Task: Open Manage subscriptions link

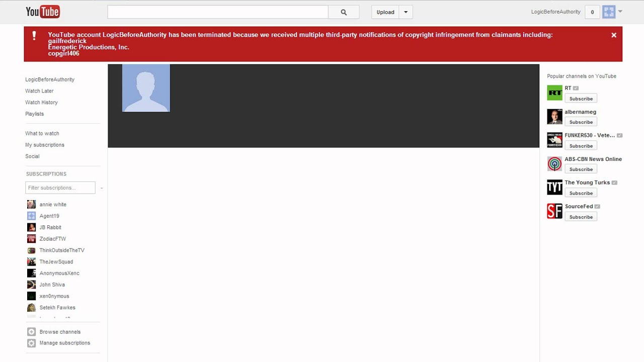Action: pyautogui.click(x=65, y=343)
